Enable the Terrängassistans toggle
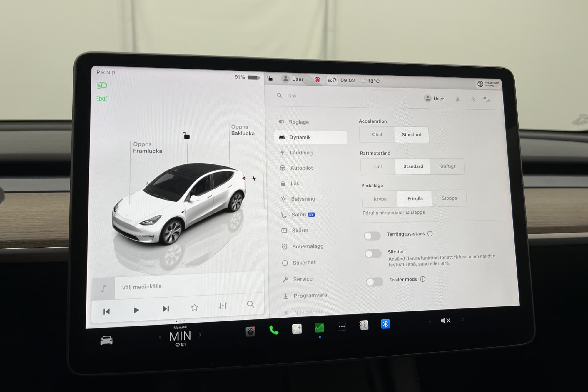Image resolution: width=588 pixels, height=392 pixels. [x=372, y=236]
